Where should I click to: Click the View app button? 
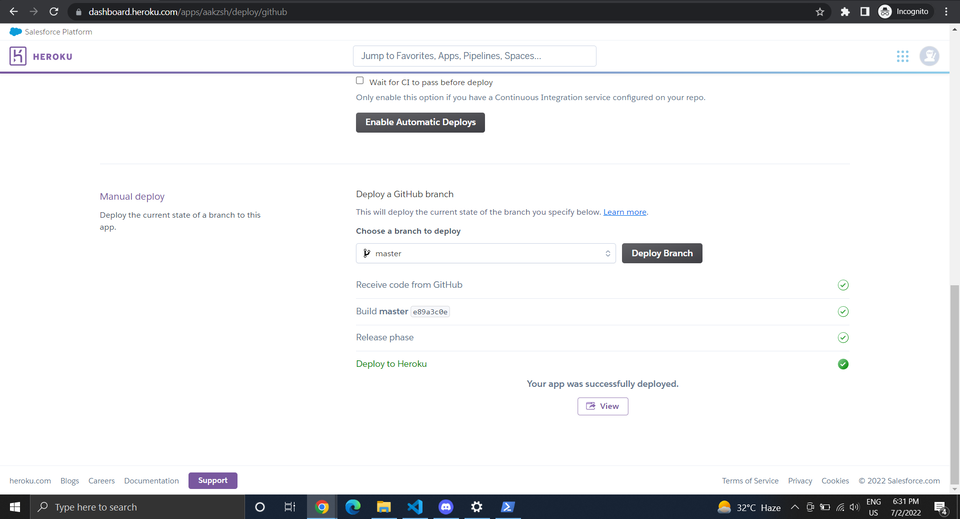click(602, 406)
